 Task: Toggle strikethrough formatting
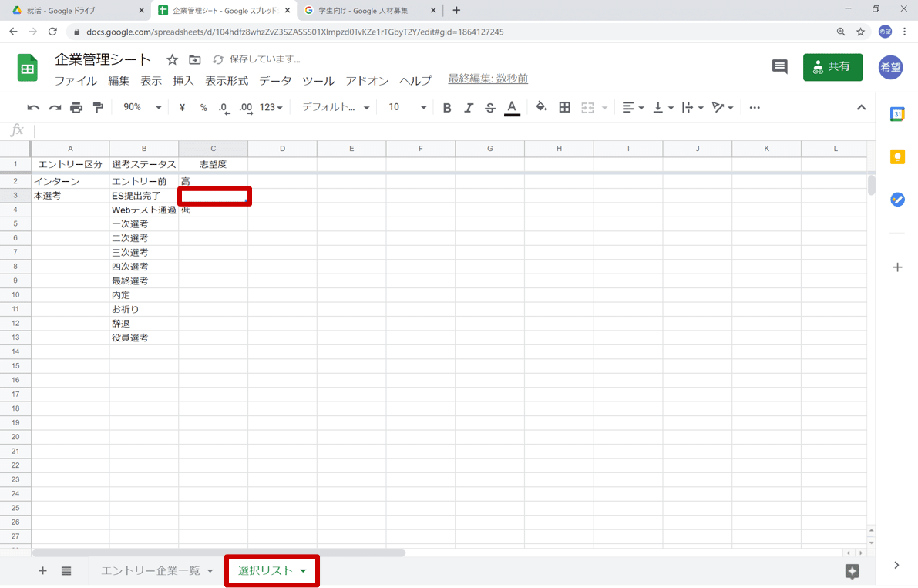[490, 108]
